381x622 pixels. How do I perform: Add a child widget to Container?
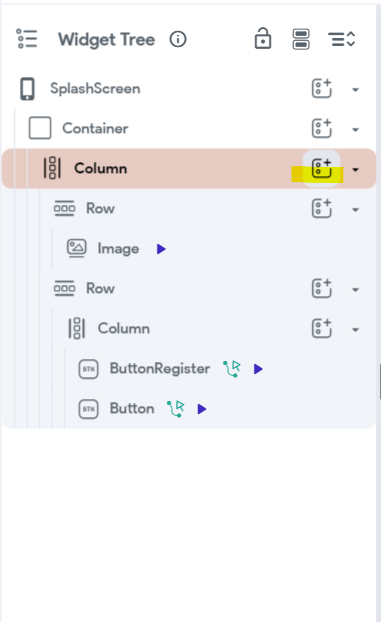click(x=321, y=128)
